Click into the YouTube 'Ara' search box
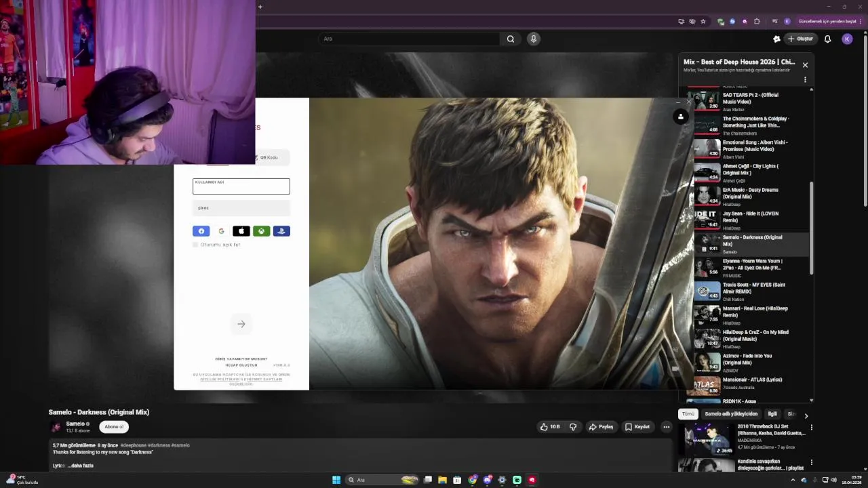This screenshot has width=868, height=488. click(410, 39)
